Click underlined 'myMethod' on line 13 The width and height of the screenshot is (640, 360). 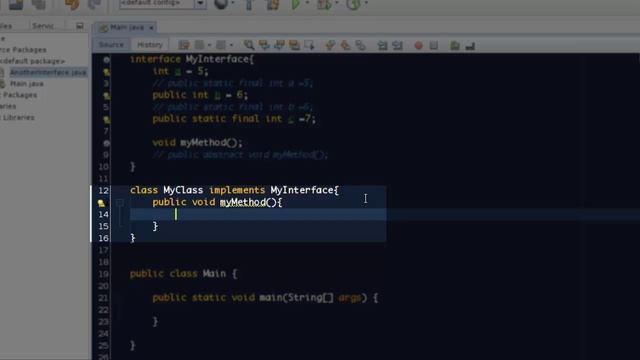[x=243, y=202]
